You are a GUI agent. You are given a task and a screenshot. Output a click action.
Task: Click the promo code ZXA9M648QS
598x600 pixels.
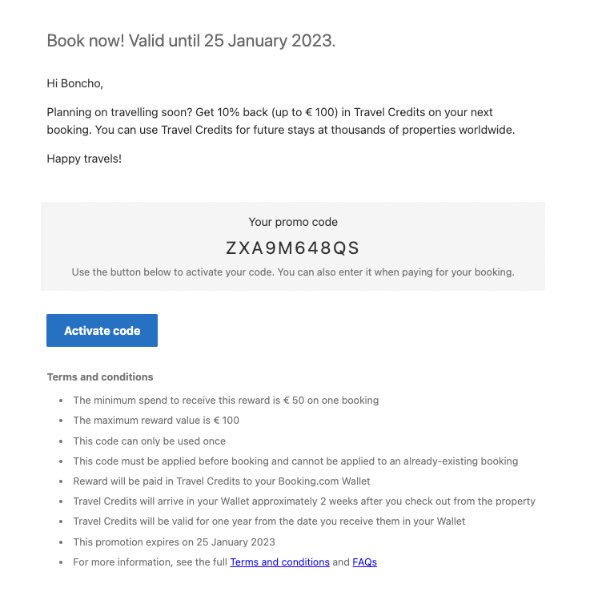click(x=293, y=248)
